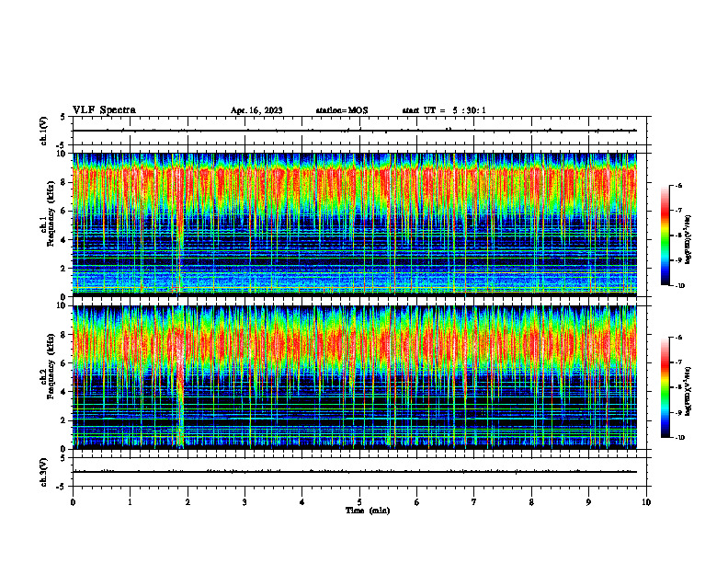Click the ch.1 voltage waveform trace
This screenshot has width=728, height=563.
355,131
